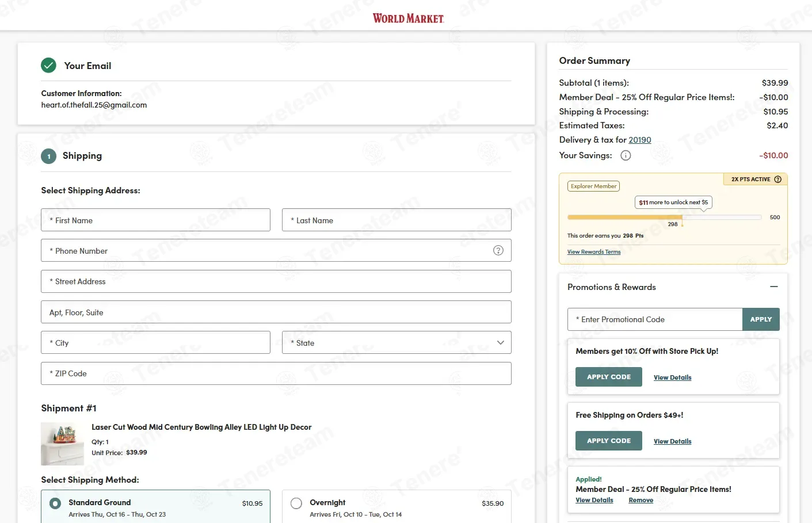Open the phone number help icon
Image resolution: width=812 pixels, height=523 pixels.
point(498,250)
